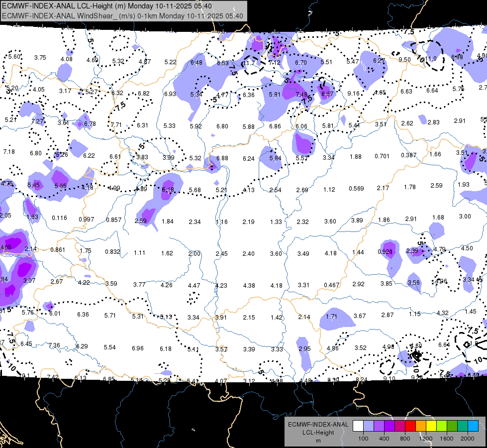Viewport: 487px width, 448px height.
Task: Click the wind shear value 0.921
Action: pos(385,251)
